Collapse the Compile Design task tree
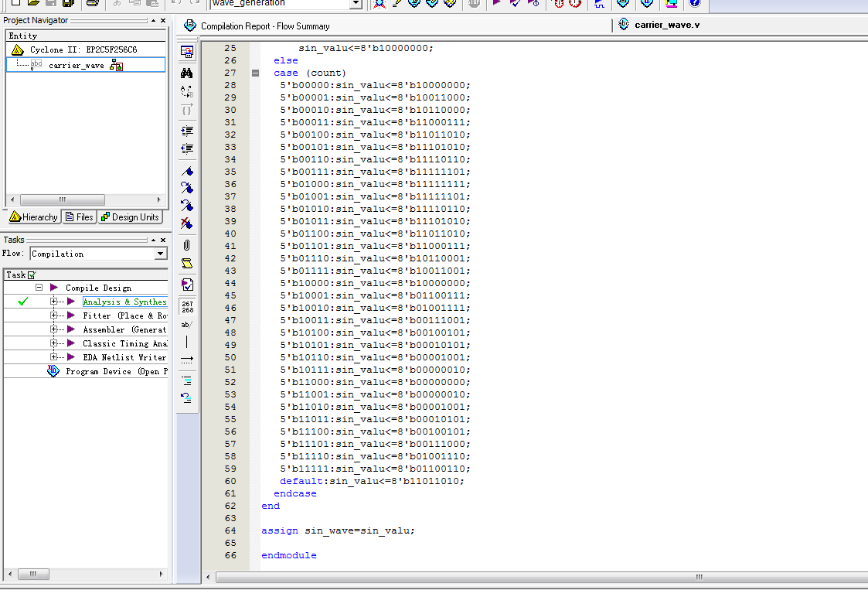 [39, 288]
